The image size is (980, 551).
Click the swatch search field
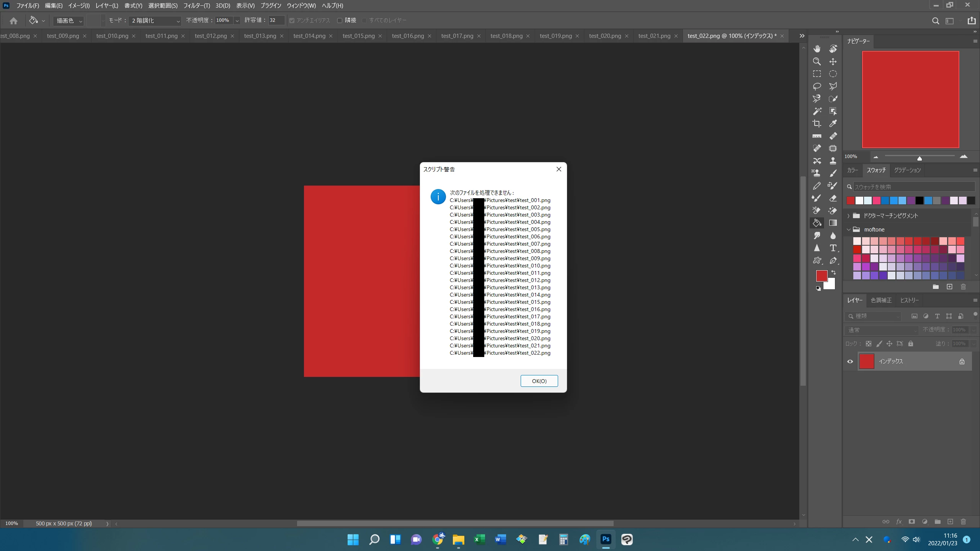click(x=913, y=187)
